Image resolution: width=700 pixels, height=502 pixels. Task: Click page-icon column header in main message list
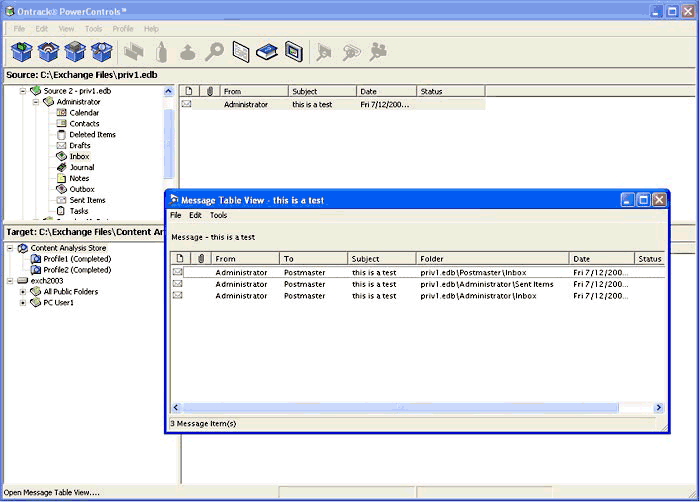tap(189, 91)
